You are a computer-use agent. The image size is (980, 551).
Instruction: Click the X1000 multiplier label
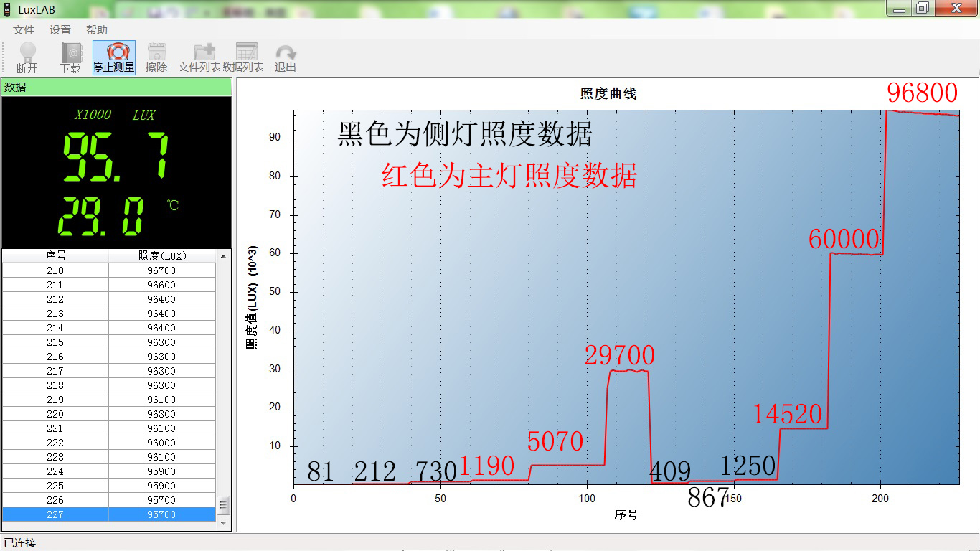coord(93,115)
